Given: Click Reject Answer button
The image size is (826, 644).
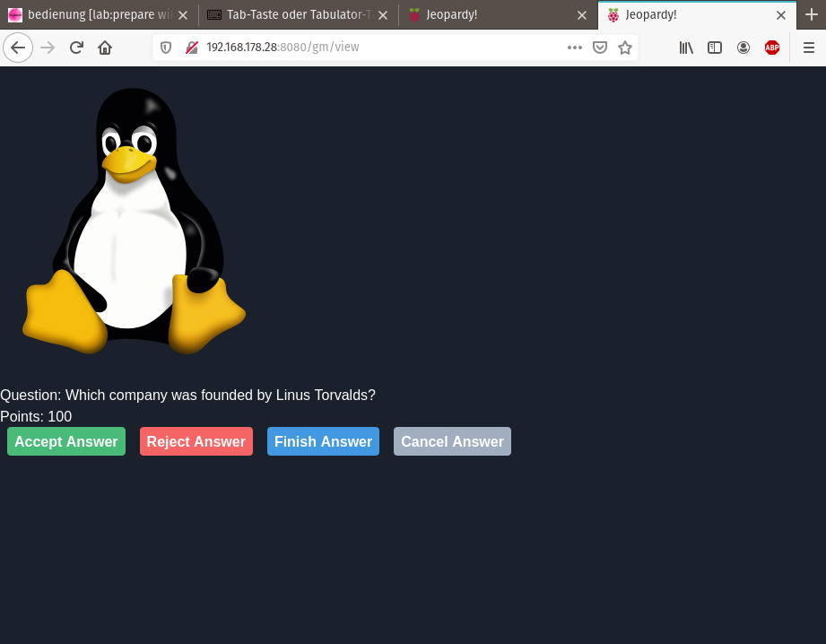Looking at the screenshot, I should pos(196,441).
